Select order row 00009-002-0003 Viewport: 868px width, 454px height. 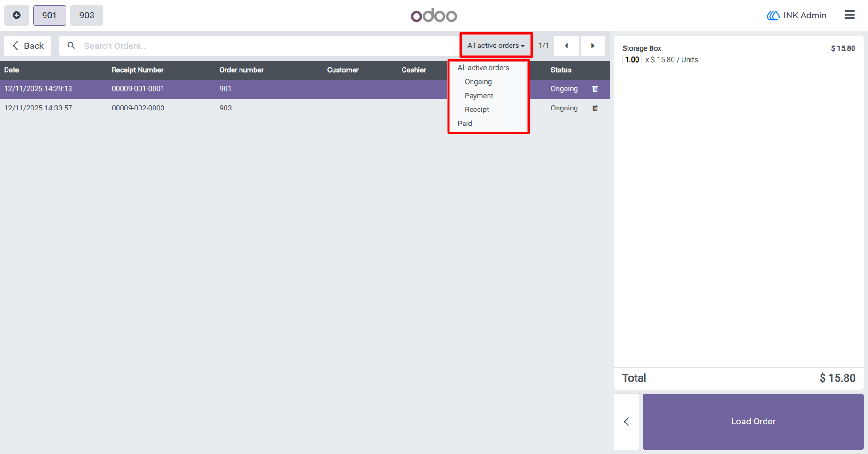coord(305,108)
